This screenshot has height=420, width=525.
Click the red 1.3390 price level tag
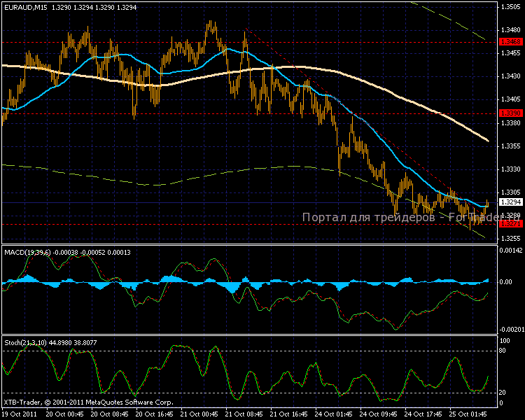[510, 113]
